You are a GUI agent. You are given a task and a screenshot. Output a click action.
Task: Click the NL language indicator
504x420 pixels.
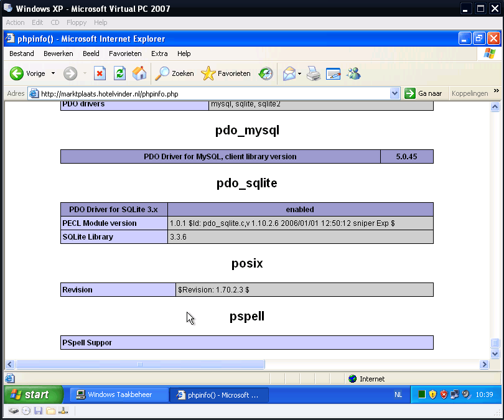[x=398, y=394]
